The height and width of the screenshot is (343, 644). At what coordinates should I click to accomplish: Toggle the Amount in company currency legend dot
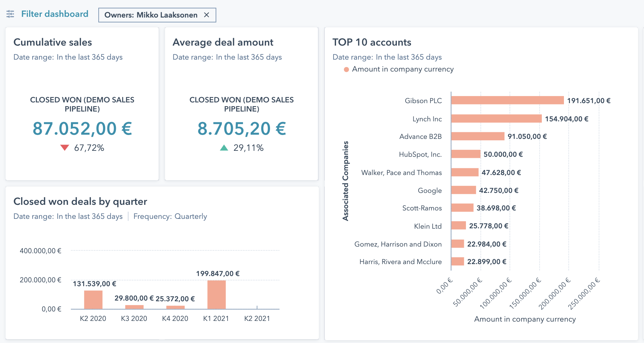(346, 69)
